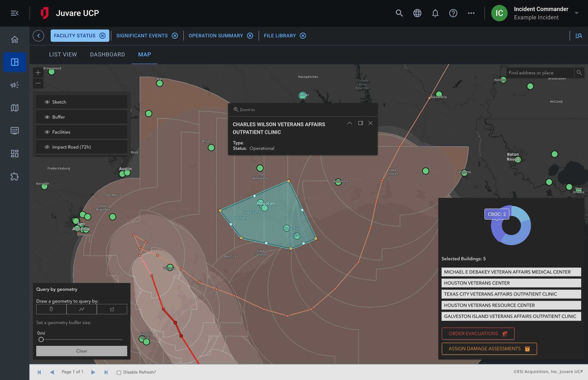The image size is (588, 380).
Task: Toggle Facilities layer visibility
Action: pos(47,132)
